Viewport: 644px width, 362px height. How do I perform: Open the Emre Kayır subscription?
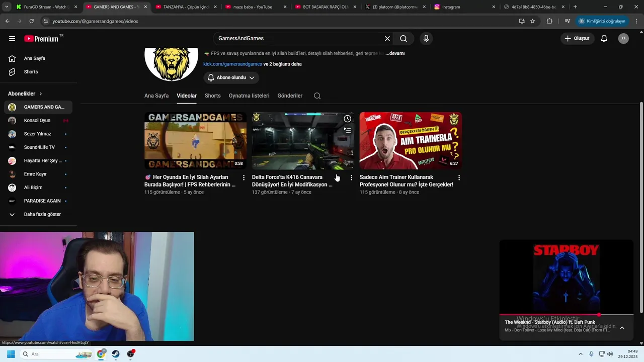tap(38, 174)
